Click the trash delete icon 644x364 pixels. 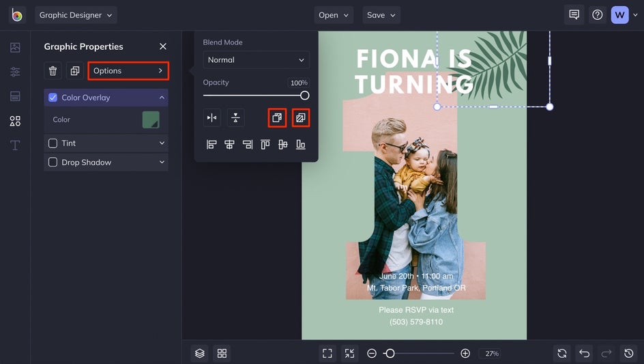(x=53, y=71)
